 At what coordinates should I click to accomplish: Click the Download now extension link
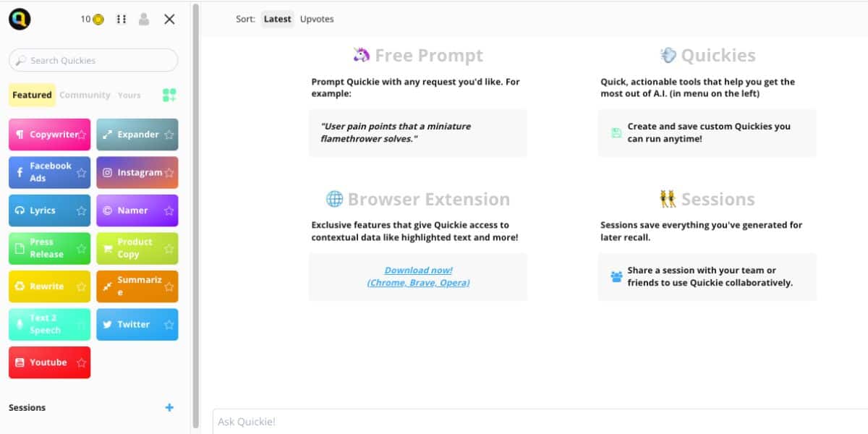(418, 271)
